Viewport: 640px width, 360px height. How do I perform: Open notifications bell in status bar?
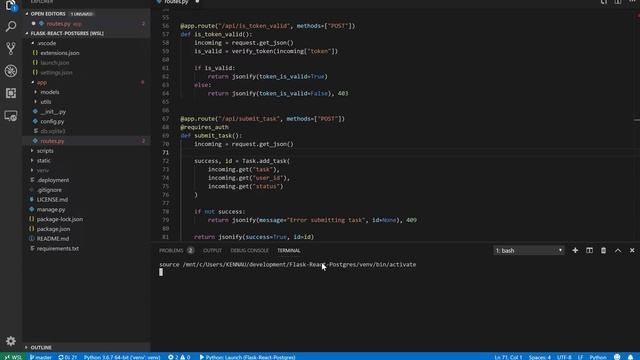point(631,357)
